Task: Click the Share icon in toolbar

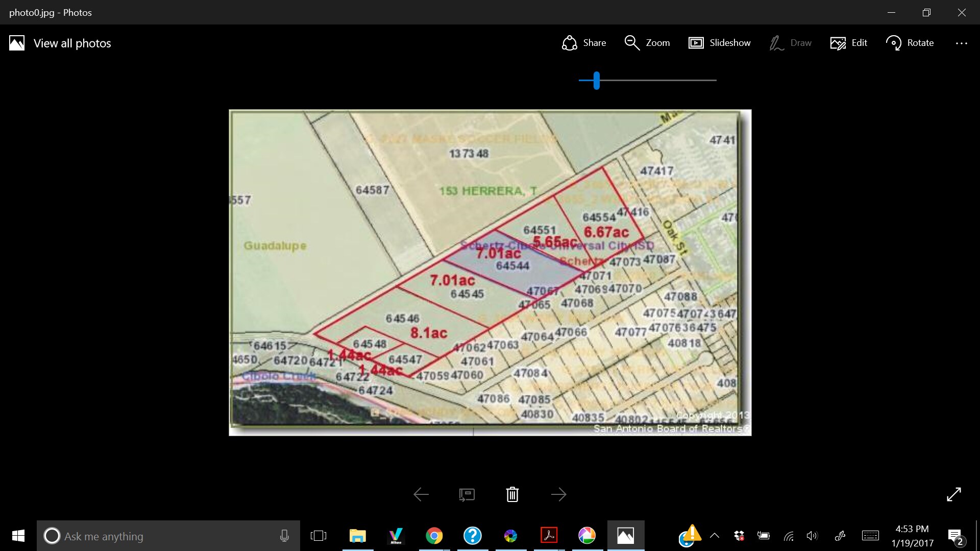Action: (570, 43)
